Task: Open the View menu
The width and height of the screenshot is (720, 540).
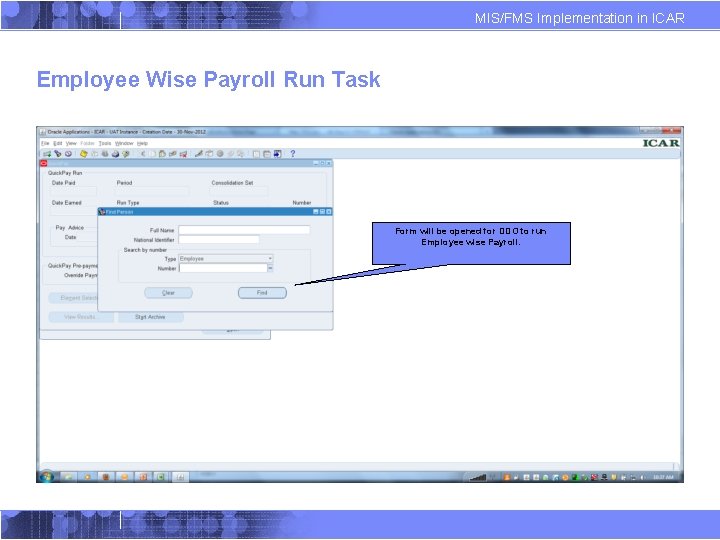Action: pyautogui.click(x=71, y=144)
